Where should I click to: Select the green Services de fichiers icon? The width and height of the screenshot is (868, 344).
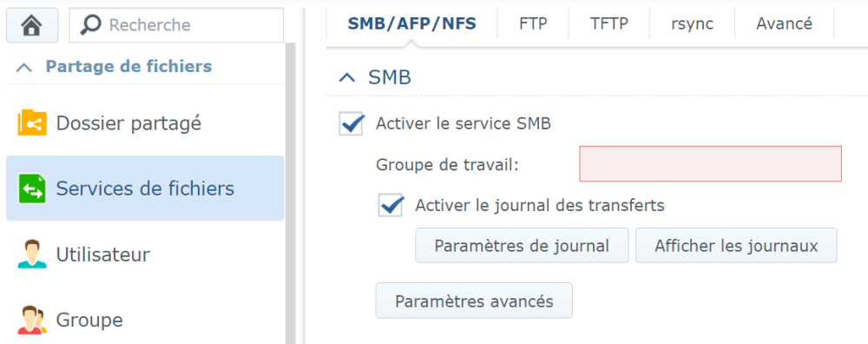[x=32, y=189]
